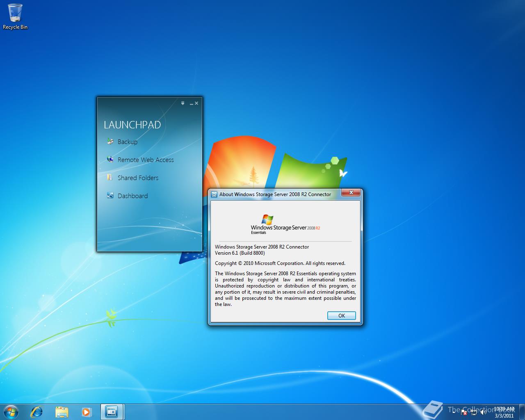The height and width of the screenshot is (420, 525).
Task: Open Backup from the Launchpad list
Action: coord(128,142)
